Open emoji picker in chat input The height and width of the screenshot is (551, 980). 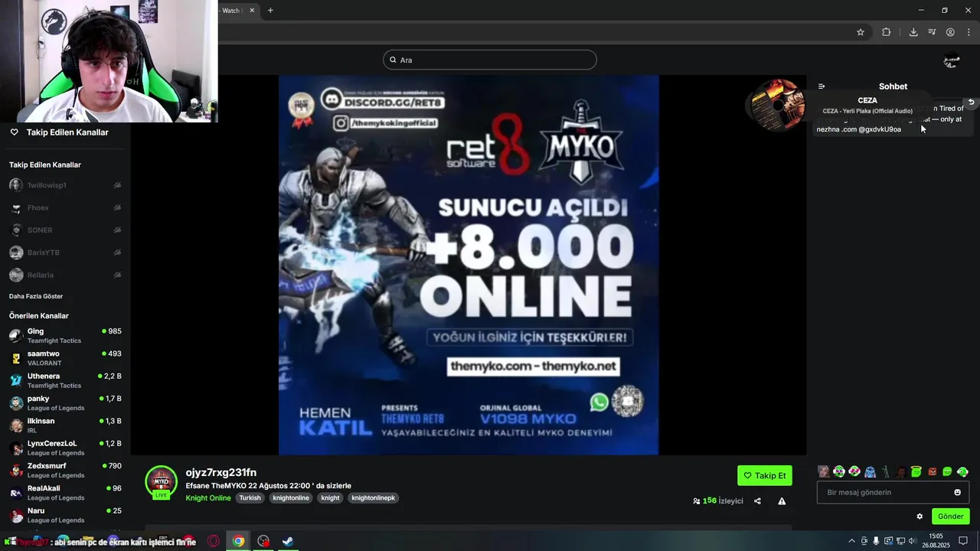(957, 492)
